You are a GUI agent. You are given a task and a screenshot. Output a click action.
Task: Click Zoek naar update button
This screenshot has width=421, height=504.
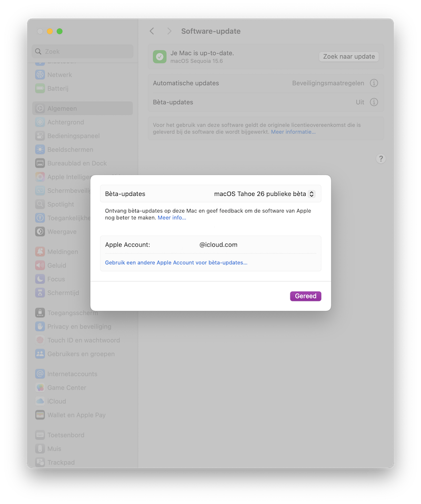349,56
